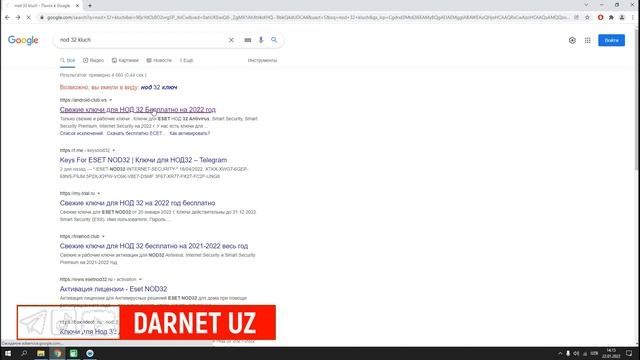The width and height of the screenshot is (640, 360).
Task: Click the address bar URL
Action: click(x=307, y=18)
